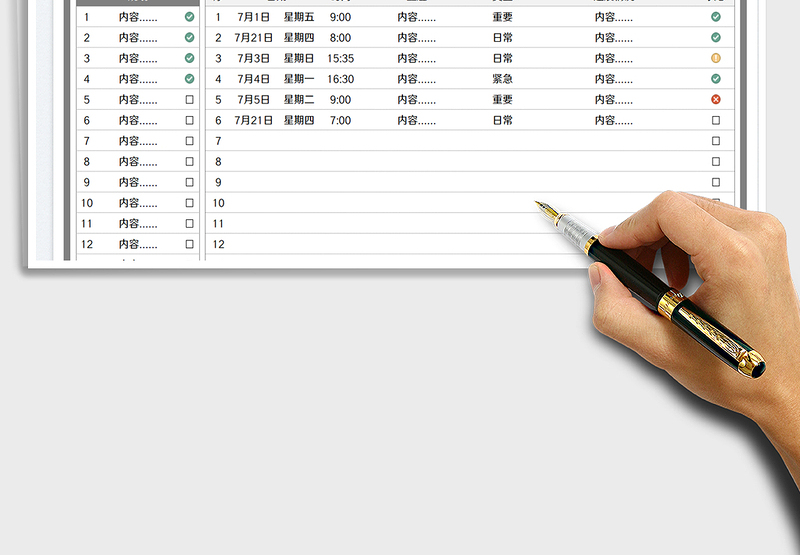Tick the checkbox in left list row 8
This screenshot has height=555, width=800.
[190, 162]
